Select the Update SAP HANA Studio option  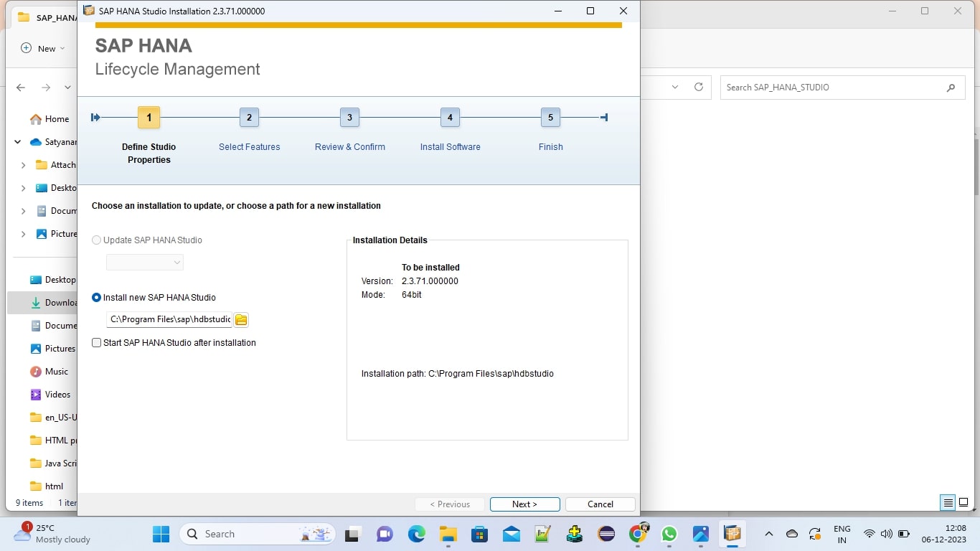[x=96, y=240]
